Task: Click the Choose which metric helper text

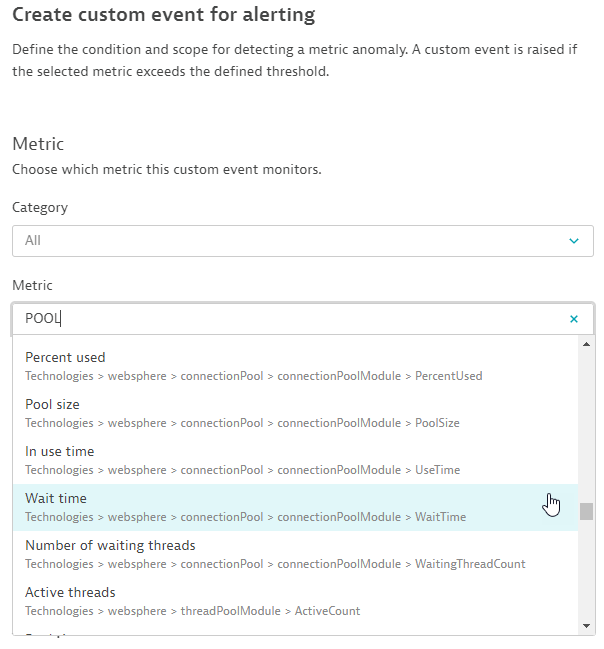Action: (166, 170)
